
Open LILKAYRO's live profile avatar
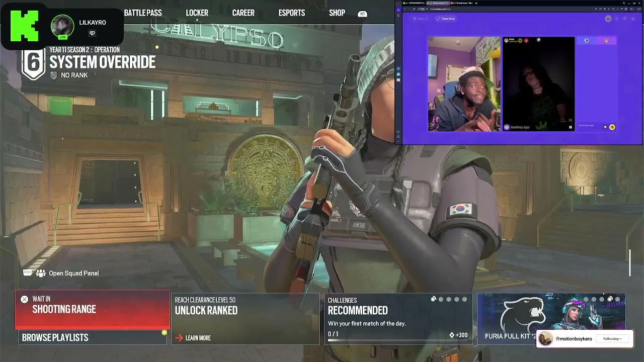pyautogui.click(x=62, y=27)
